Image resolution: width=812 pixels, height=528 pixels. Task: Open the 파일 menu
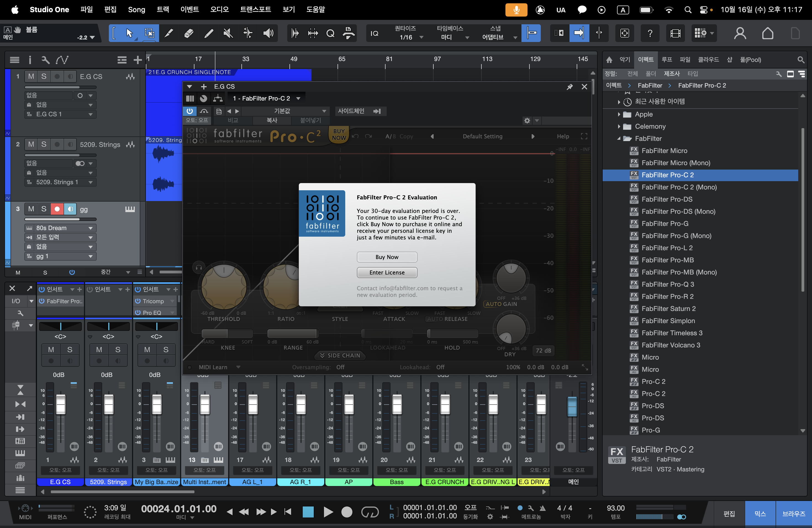(x=87, y=10)
